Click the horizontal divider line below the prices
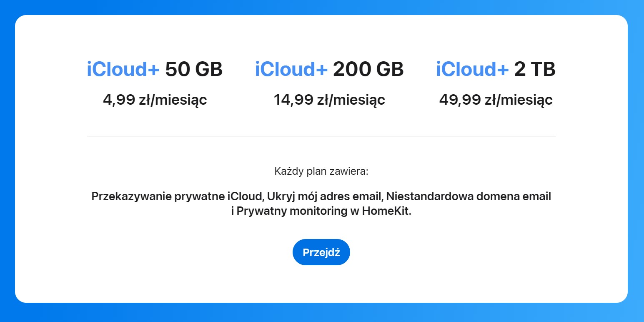 pos(321,136)
